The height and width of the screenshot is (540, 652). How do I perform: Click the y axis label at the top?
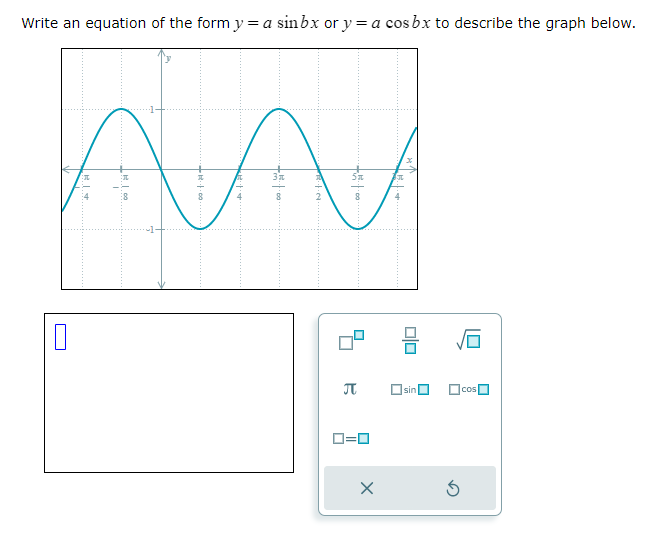coord(168,58)
